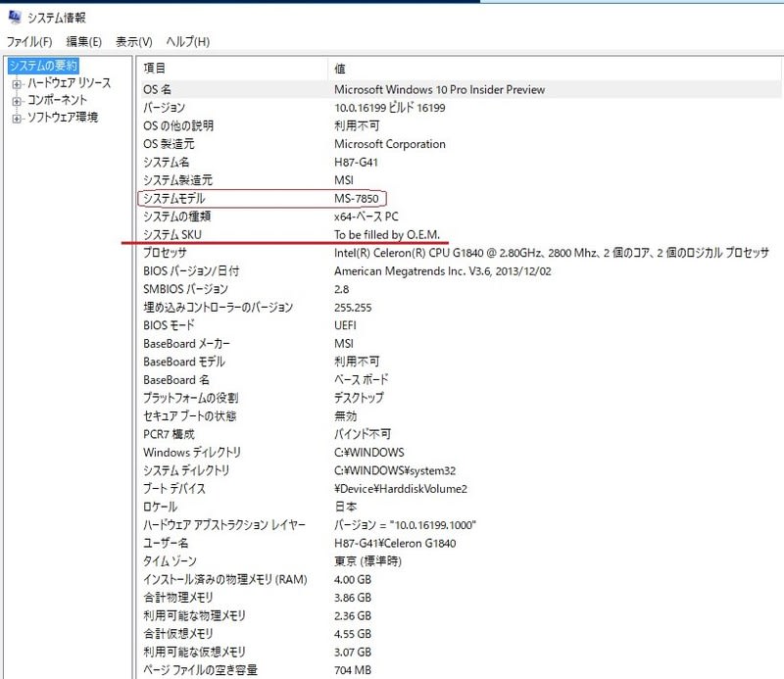Screen dimensions: 784x679
Task: Click the UEFI value
Action: point(345,325)
